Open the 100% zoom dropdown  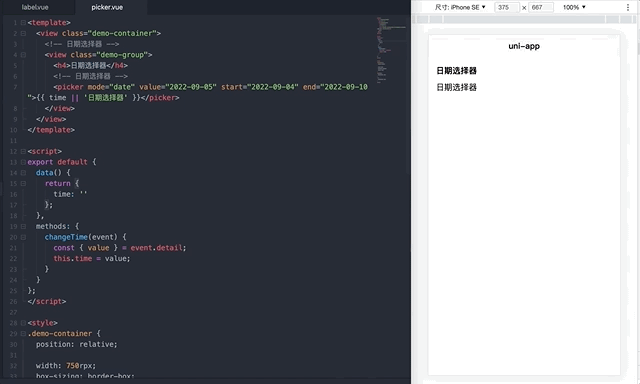point(574,7)
